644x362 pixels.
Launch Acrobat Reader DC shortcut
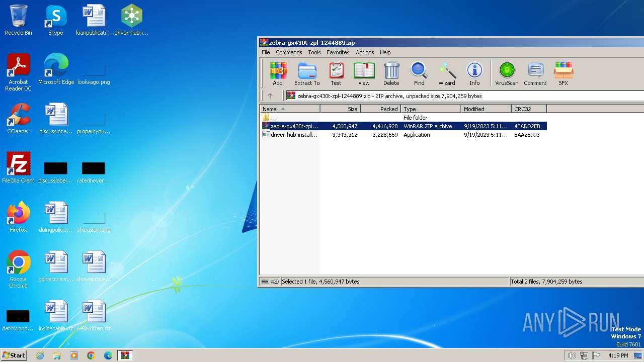[x=18, y=72]
